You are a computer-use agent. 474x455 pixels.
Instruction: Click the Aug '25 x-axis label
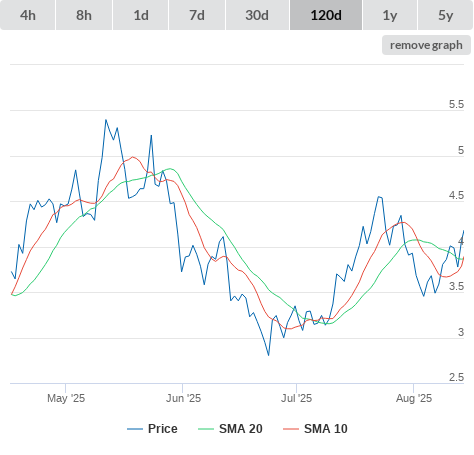414,398
